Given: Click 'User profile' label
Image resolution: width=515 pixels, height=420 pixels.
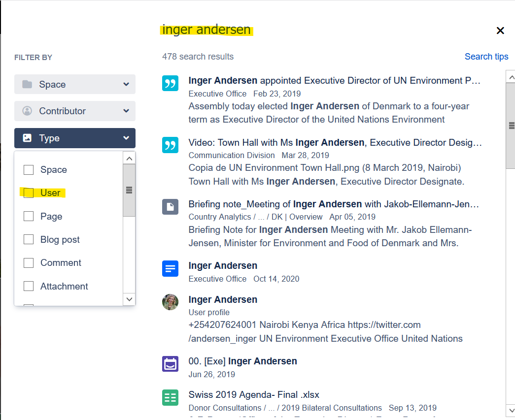Looking at the screenshot, I should click(x=209, y=312).
